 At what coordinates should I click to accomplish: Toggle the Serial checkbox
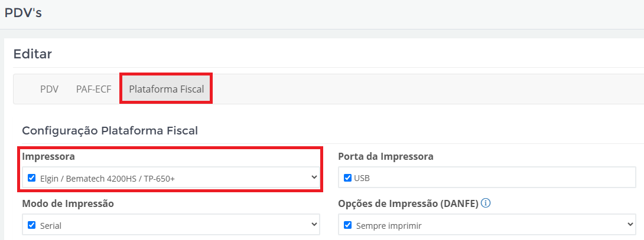(x=32, y=225)
